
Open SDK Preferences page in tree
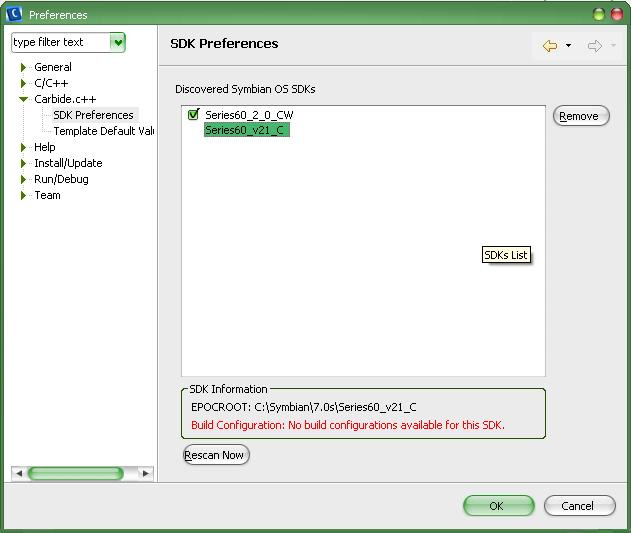[x=93, y=115]
